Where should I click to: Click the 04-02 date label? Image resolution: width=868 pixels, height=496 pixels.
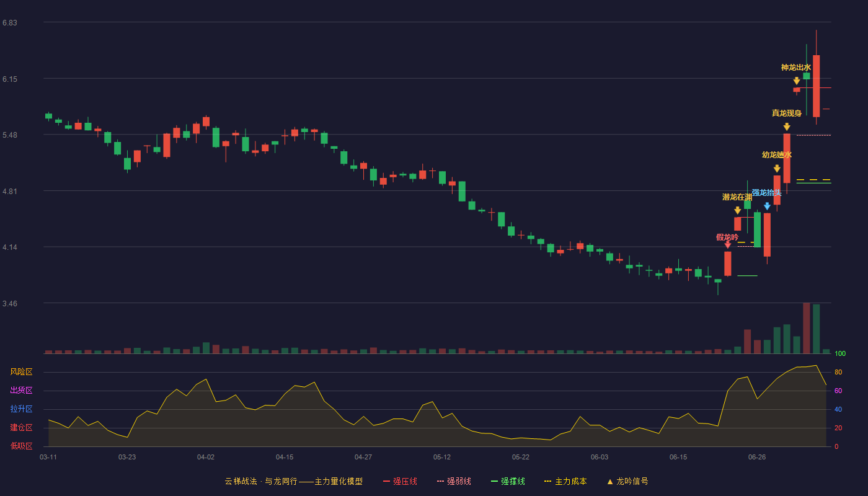[x=206, y=457]
